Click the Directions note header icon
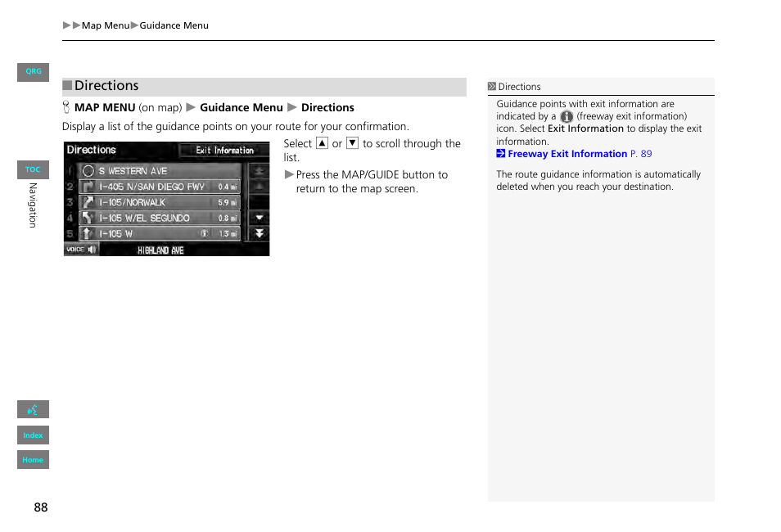The image size is (781, 532). click(492, 86)
